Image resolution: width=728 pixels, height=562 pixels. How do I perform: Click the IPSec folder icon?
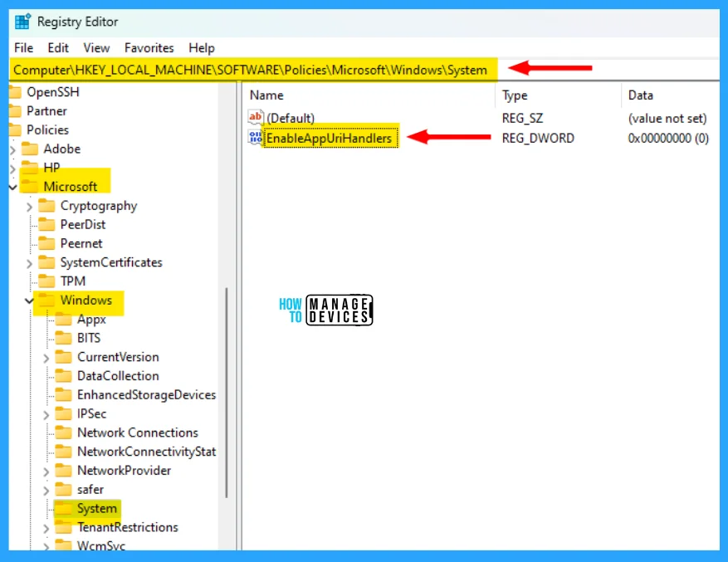click(64, 413)
